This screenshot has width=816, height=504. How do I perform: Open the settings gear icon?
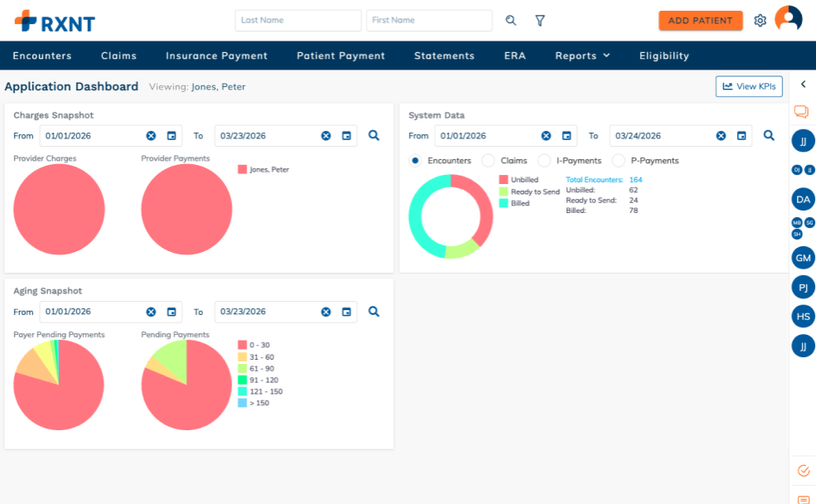tap(760, 21)
